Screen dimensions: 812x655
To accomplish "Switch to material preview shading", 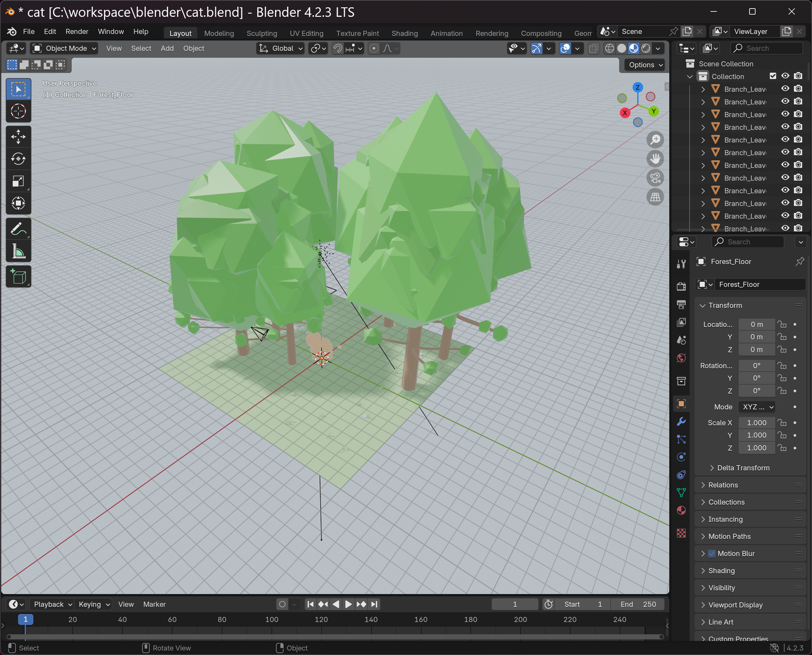I will tap(634, 48).
